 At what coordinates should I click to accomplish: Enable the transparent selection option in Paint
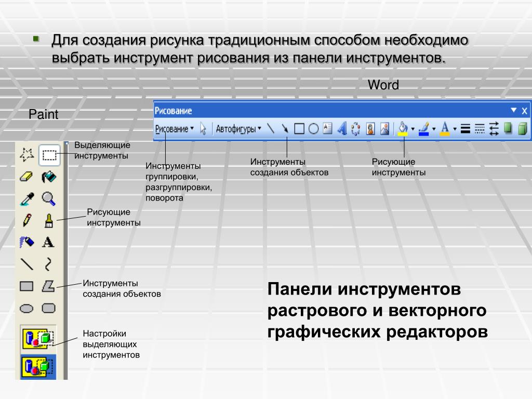click(38, 367)
